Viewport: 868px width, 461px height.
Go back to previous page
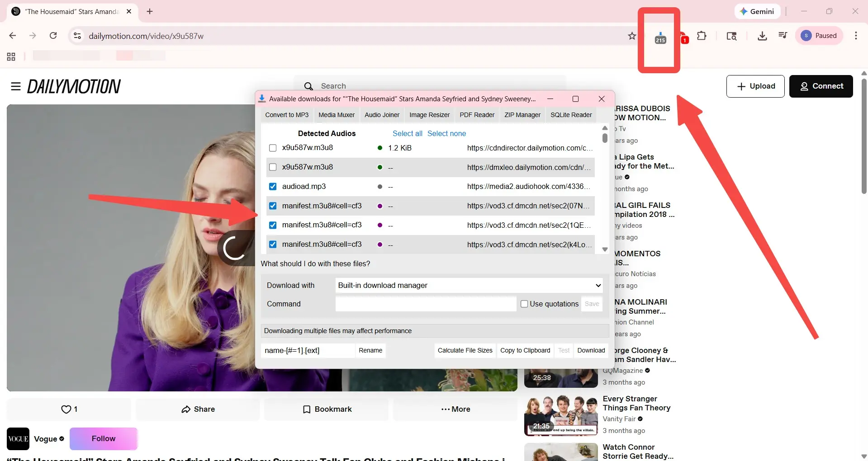coord(13,36)
